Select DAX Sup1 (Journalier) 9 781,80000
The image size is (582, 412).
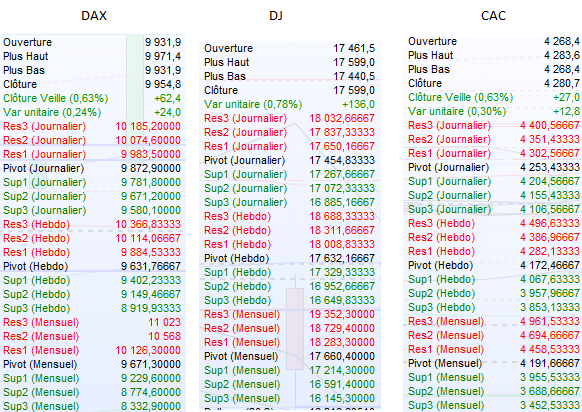92,182
